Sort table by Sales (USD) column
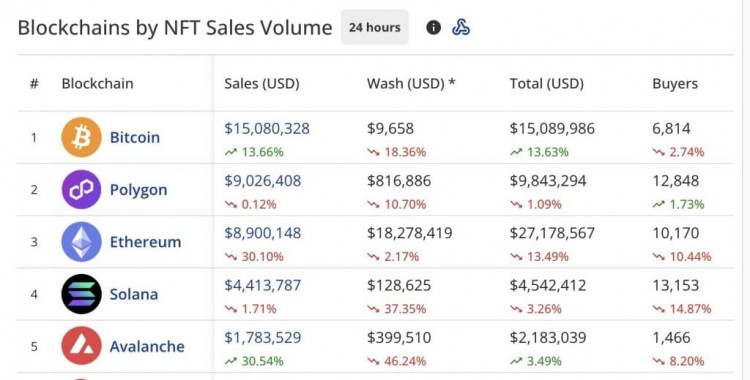The image size is (750, 380). (262, 84)
